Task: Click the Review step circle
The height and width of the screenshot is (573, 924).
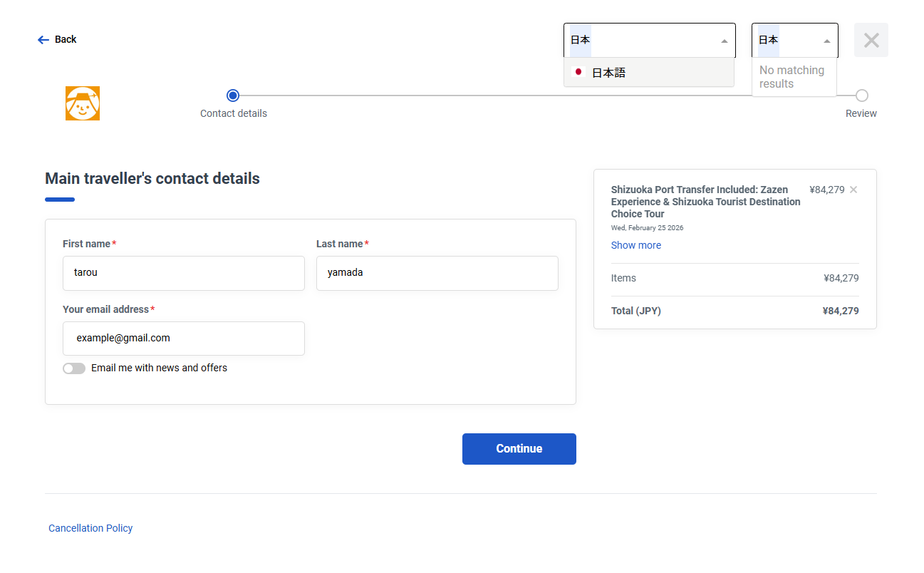Action: point(861,95)
